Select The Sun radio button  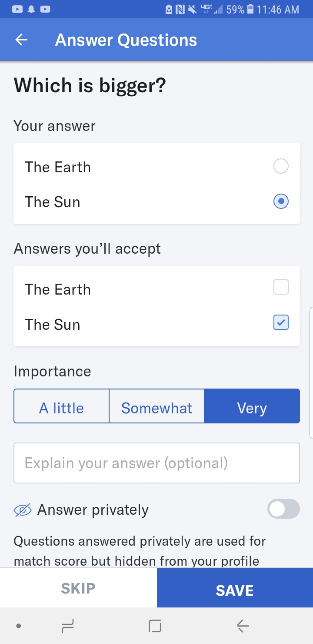coord(281,201)
